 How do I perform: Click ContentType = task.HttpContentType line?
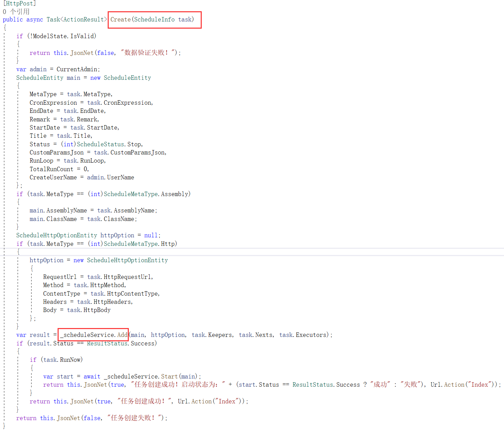pyautogui.click(x=101, y=294)
